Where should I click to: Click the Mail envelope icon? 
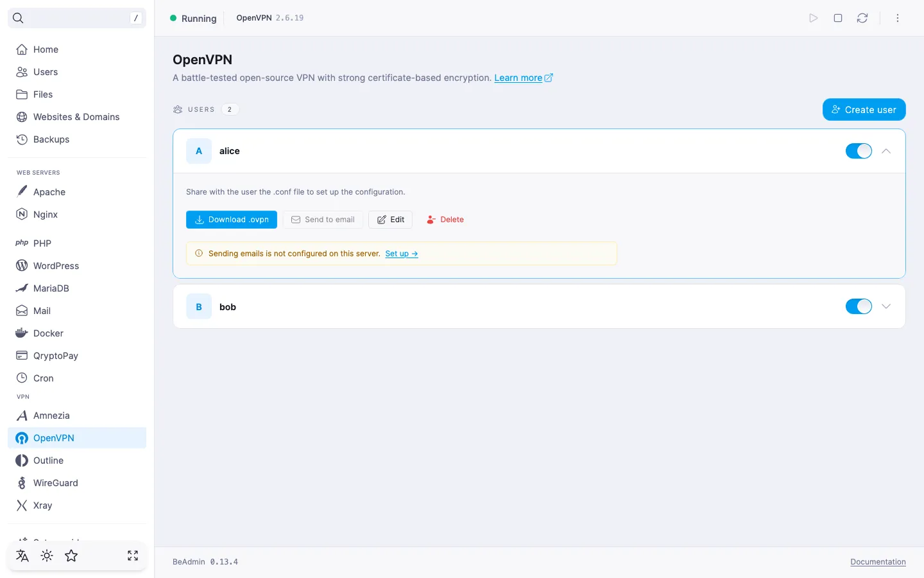tap(22, 311)
